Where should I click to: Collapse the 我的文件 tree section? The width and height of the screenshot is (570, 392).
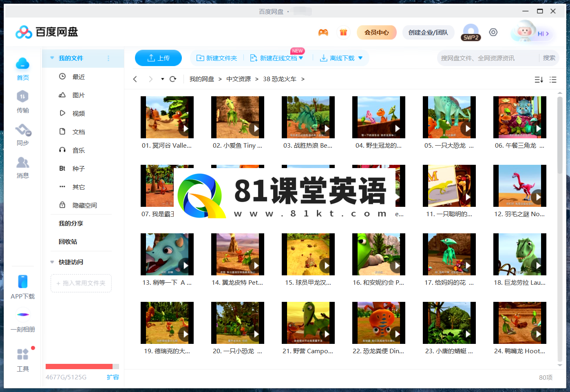pyautogui.click(x=52, y=58)
